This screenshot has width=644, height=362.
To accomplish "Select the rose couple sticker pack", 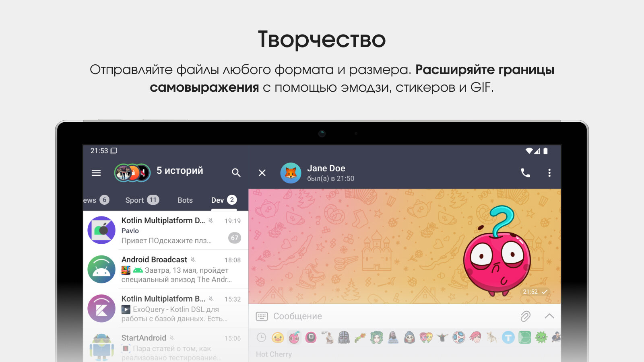I will 426,337.
